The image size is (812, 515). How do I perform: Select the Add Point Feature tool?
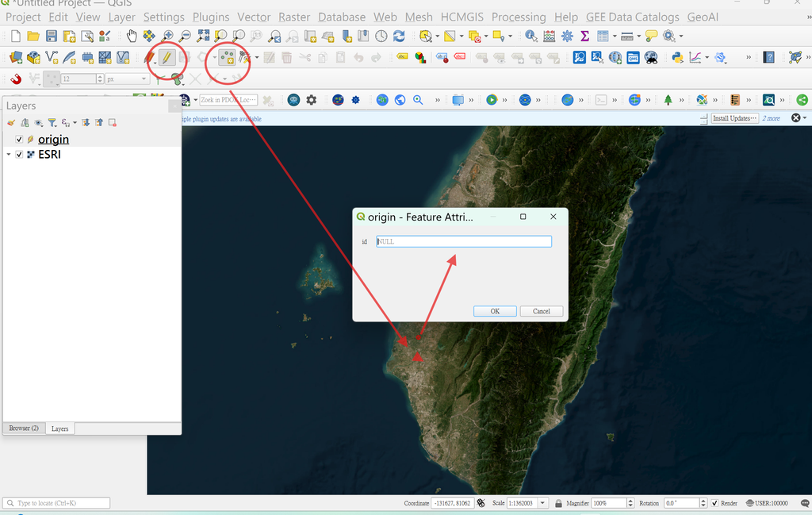(x=227, y=57)
